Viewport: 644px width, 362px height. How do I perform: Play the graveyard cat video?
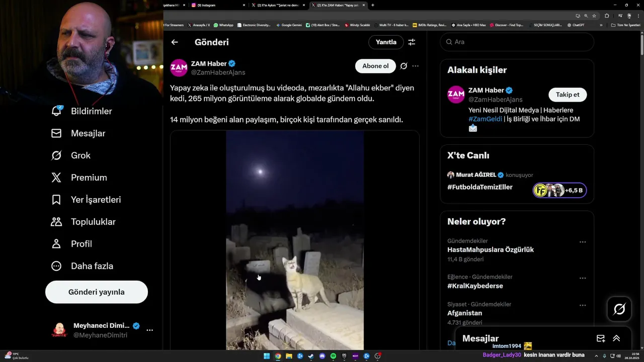coord(295,240)
